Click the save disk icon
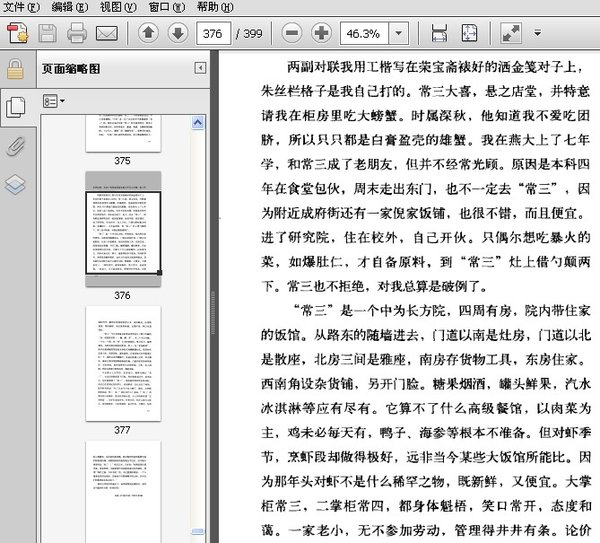Viewport: 600px width, 543px height. [x=47, y=34]
